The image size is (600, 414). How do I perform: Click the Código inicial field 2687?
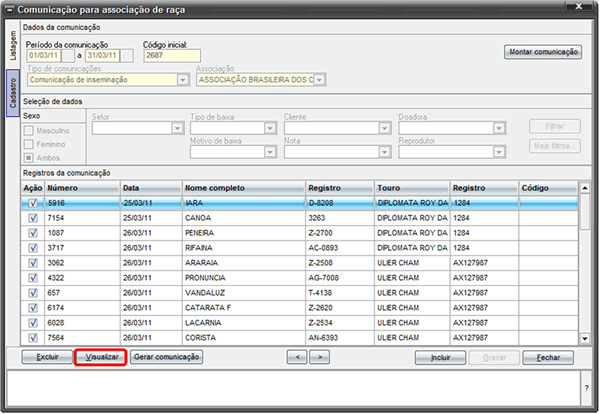172,56
